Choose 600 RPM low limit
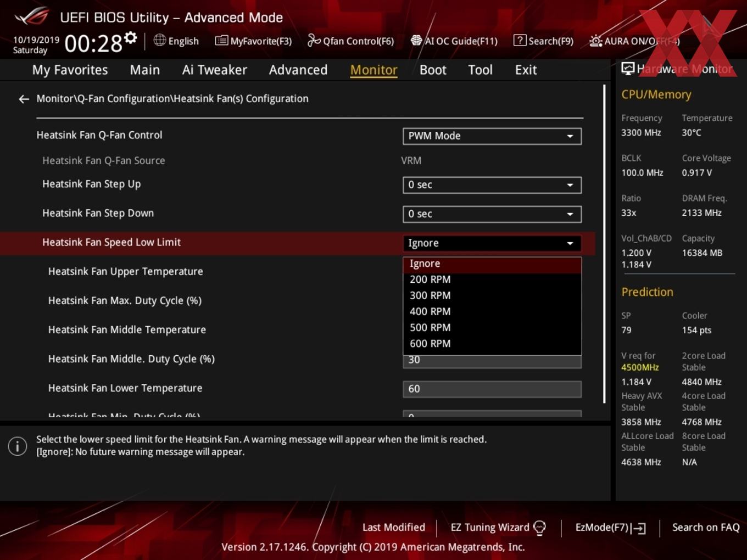Image resolution: width=747 pixels, height=560 pixels. pos(492,344)
